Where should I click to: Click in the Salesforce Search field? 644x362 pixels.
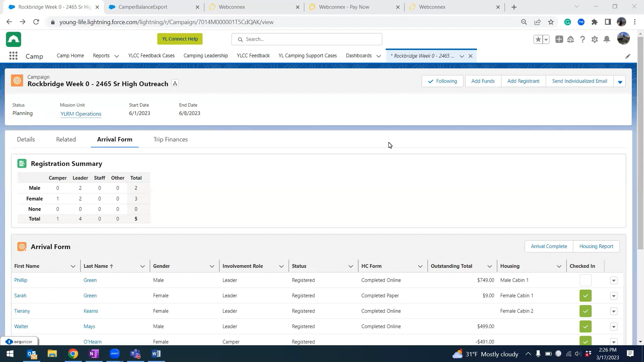(307, 39)
